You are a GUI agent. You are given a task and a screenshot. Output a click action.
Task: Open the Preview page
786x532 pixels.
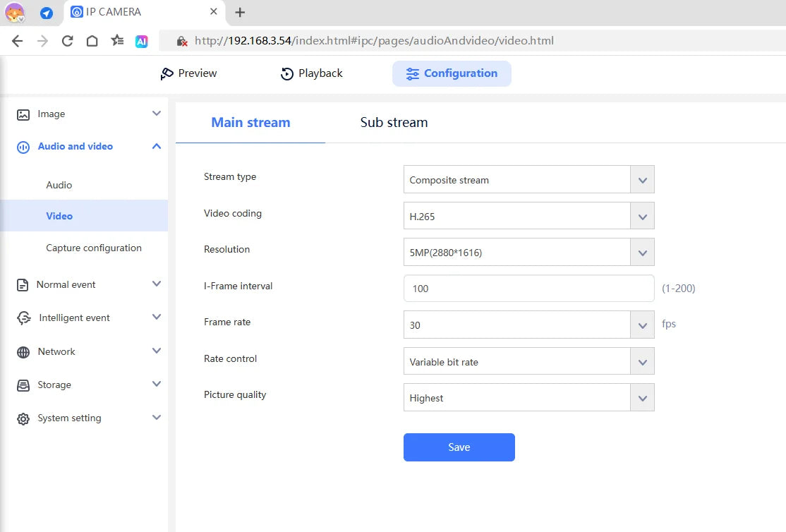point(188,73)
